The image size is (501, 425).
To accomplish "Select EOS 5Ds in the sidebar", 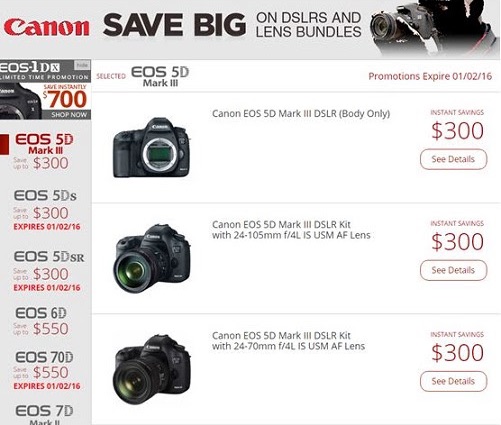I will click(46, 210).
